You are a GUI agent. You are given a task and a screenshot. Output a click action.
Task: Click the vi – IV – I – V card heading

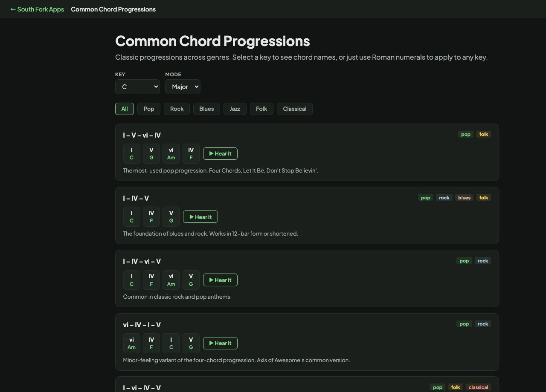[142, 325]
